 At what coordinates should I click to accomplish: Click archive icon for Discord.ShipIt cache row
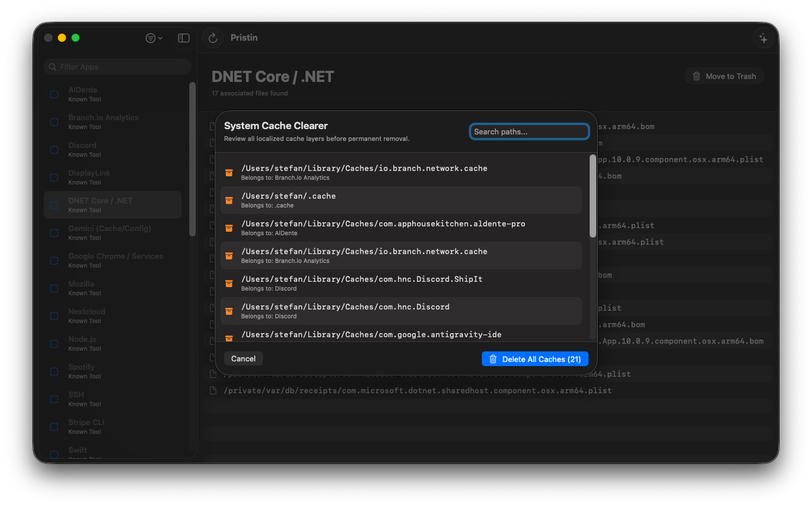[229, 284]
